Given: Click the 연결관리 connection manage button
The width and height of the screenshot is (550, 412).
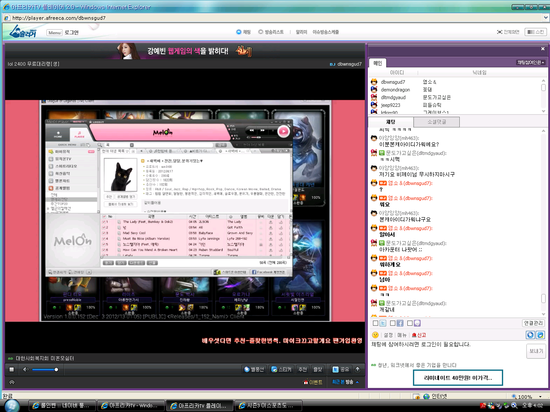Looking at the screenshot, I should 533,323.
